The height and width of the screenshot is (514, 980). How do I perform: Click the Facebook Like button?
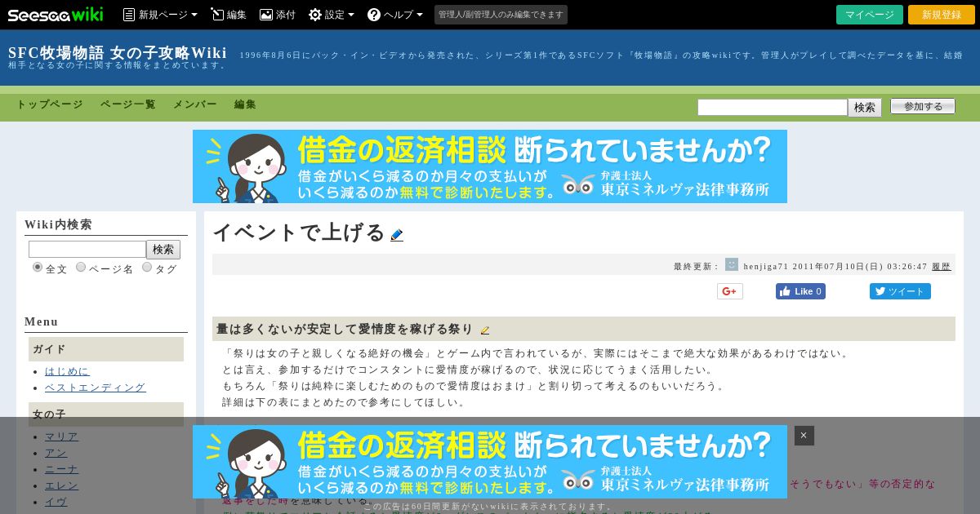800,291
